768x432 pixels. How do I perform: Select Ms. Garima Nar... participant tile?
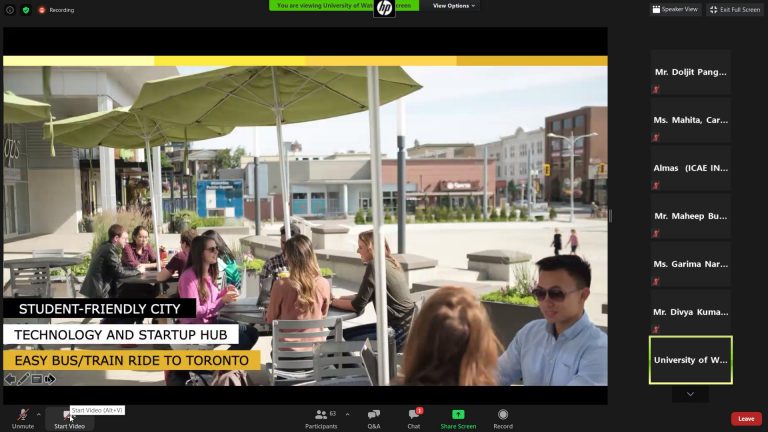(691, 264)
